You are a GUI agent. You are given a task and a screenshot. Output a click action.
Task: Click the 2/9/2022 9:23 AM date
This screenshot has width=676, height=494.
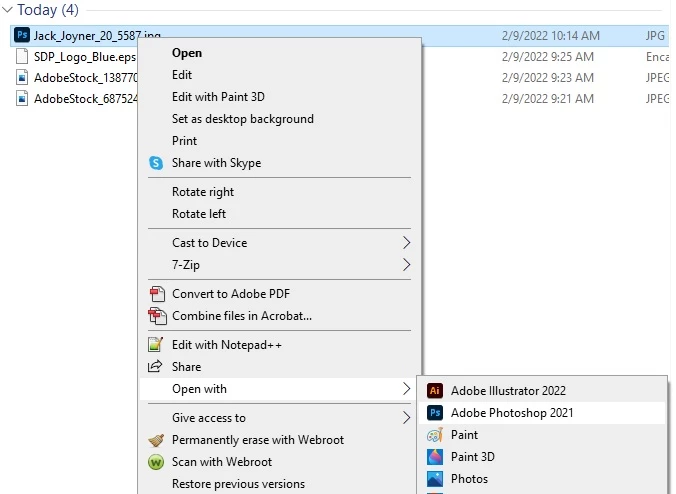tap(548, 78)
